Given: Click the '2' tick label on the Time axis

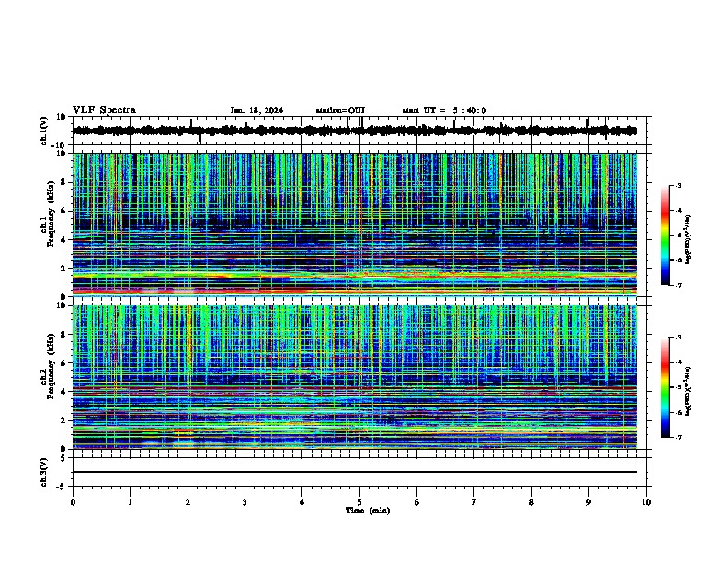Looking at the screenshot, I should click(x=188, y=502).
